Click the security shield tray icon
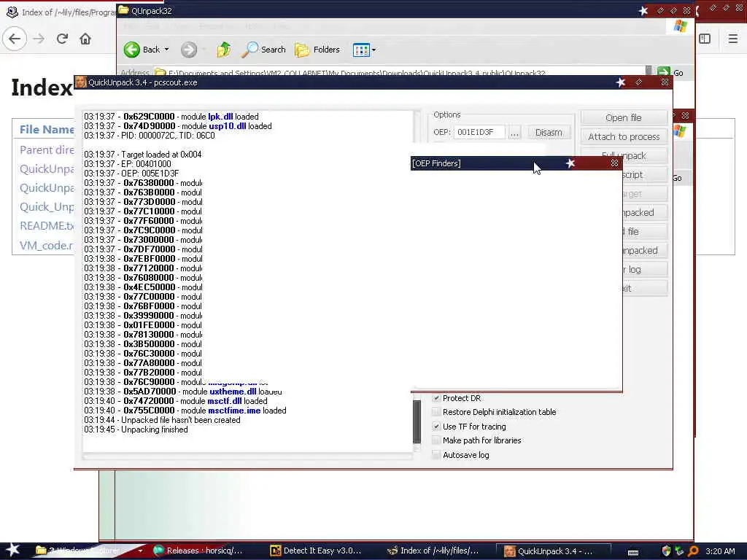Image resolution: width=747 pixels, height=560 pixels. point(667,551)
